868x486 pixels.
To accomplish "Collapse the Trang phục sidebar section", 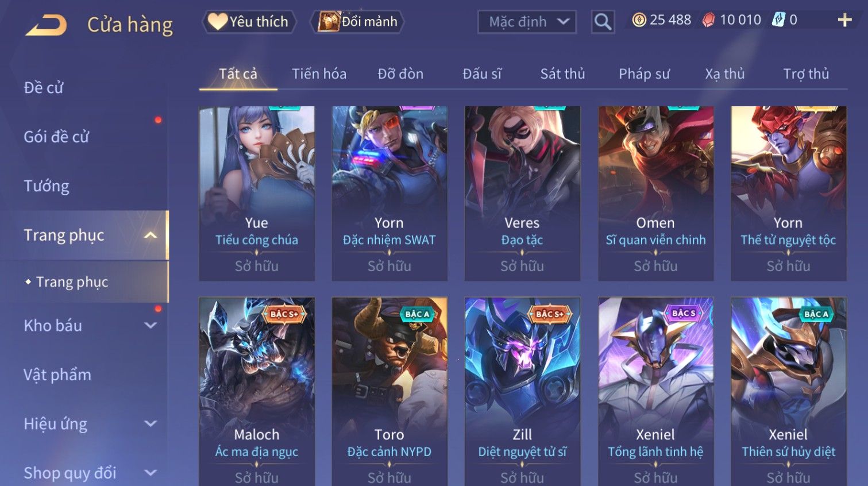I will point(151,235).
